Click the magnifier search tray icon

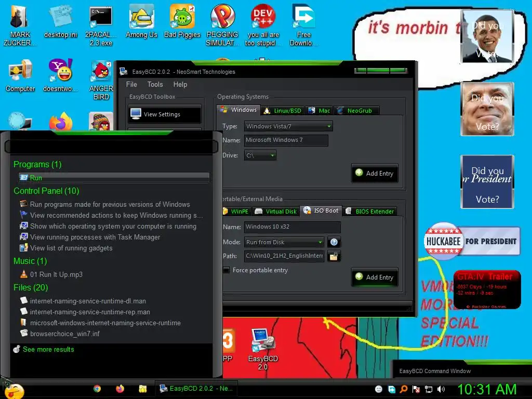[x=404, y=389]
